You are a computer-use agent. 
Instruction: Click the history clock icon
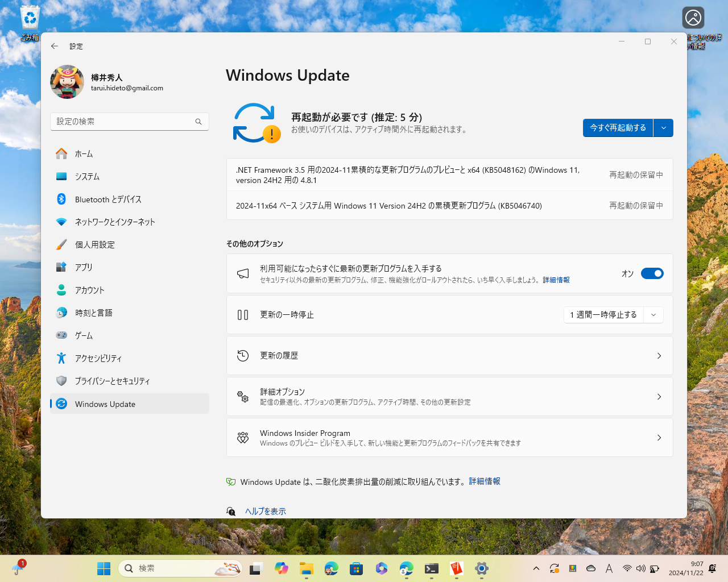(x=243, y=356)
